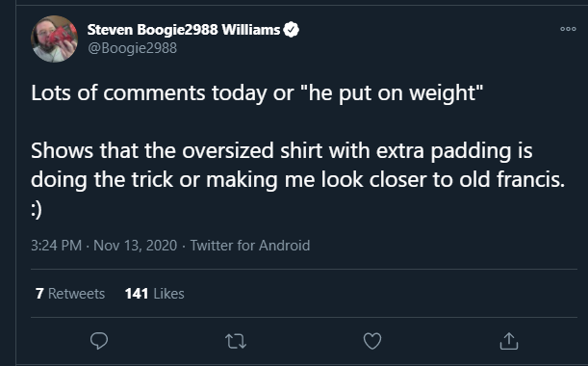This screenshot has width=588, height=366.
Task: Open Boogie2988's profile picture
Action: click(55, 39)
